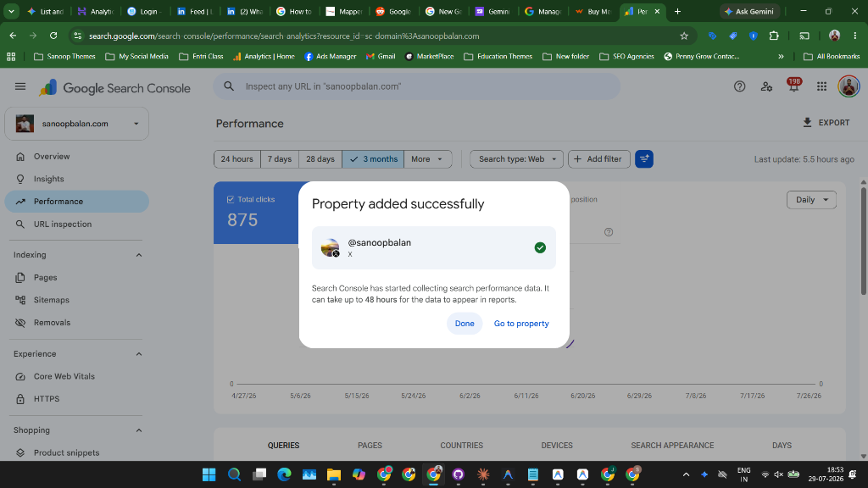Open the Gmail bookmark
The image size is (868, 488).
pyautogui.click(x=381, y=57)
